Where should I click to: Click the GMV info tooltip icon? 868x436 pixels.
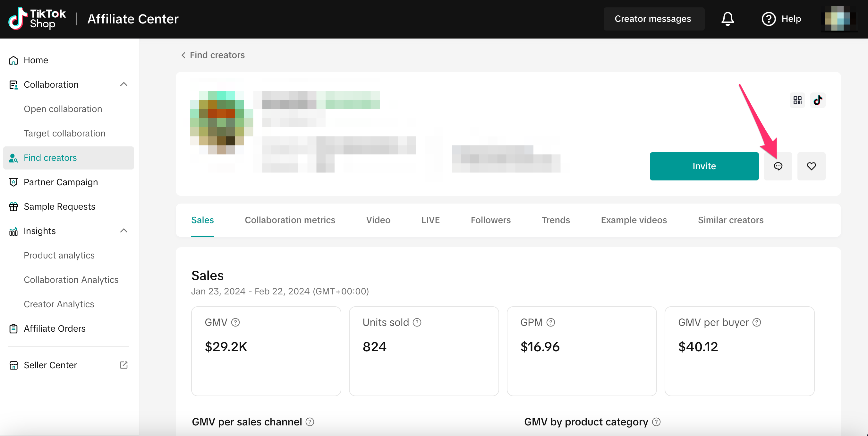click(x=235, y=323)
